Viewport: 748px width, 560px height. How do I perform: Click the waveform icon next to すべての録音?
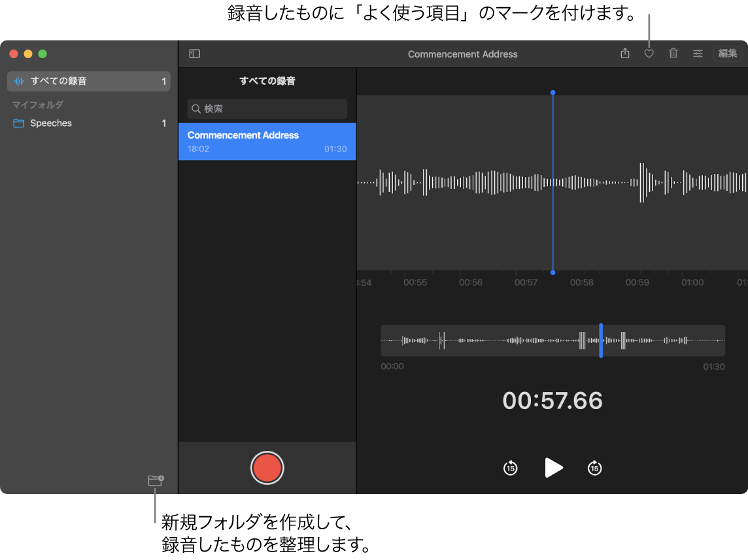(x=20, y=81)
